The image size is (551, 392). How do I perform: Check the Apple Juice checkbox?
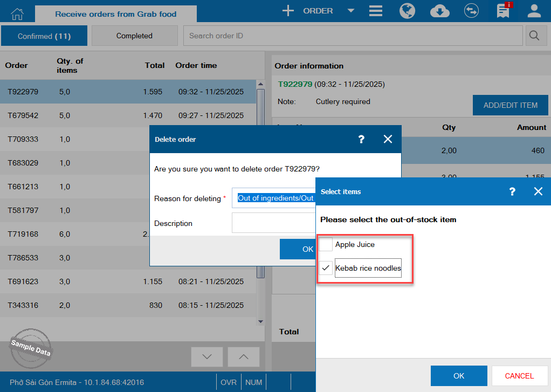[x=326, y=244]
